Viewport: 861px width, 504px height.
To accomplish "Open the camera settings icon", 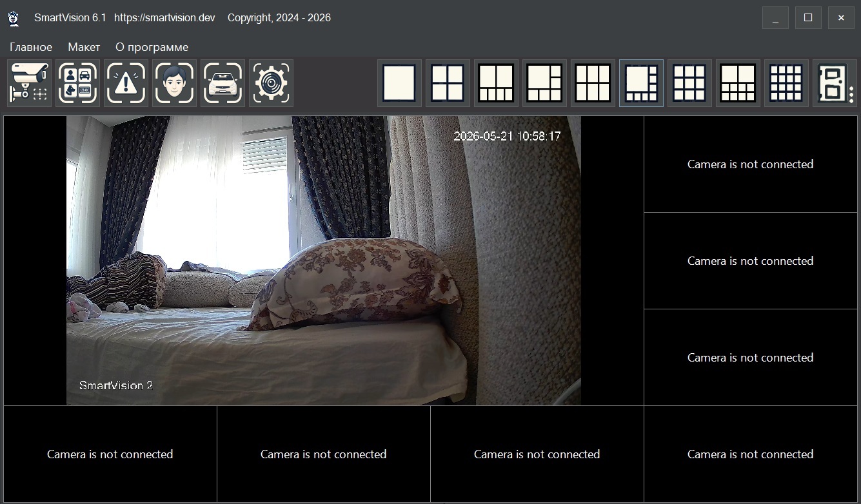I will 29,83.
